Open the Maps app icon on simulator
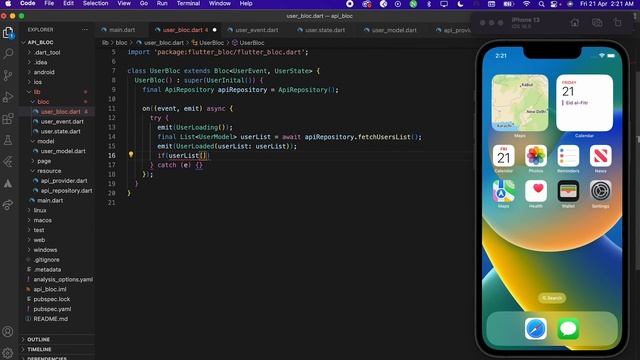The width and height of the screenshot is (640, 360). 504,191
